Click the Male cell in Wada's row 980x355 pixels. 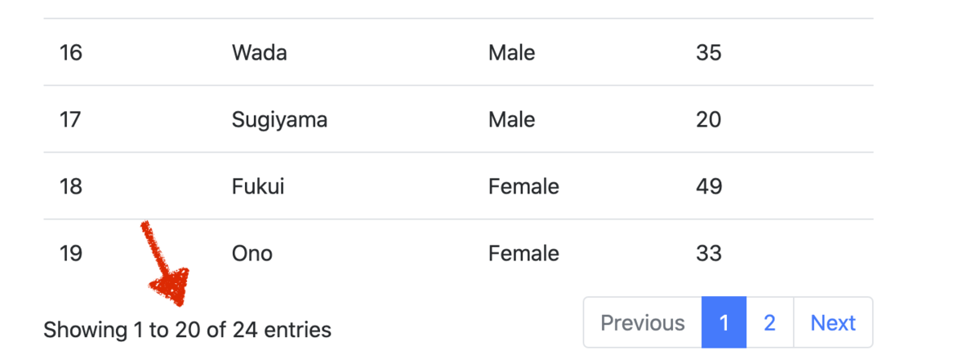[x=512, y=53]
